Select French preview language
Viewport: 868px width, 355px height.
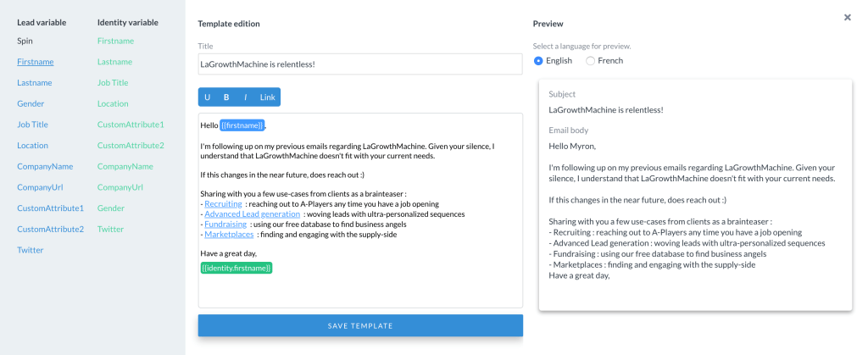click(591, 61)
